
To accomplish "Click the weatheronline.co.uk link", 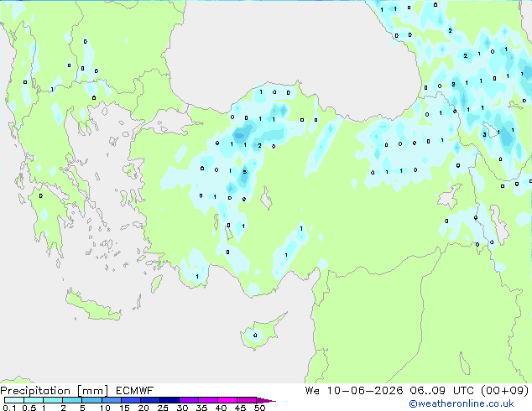I will pyautogui.click(x=461, y=403).
